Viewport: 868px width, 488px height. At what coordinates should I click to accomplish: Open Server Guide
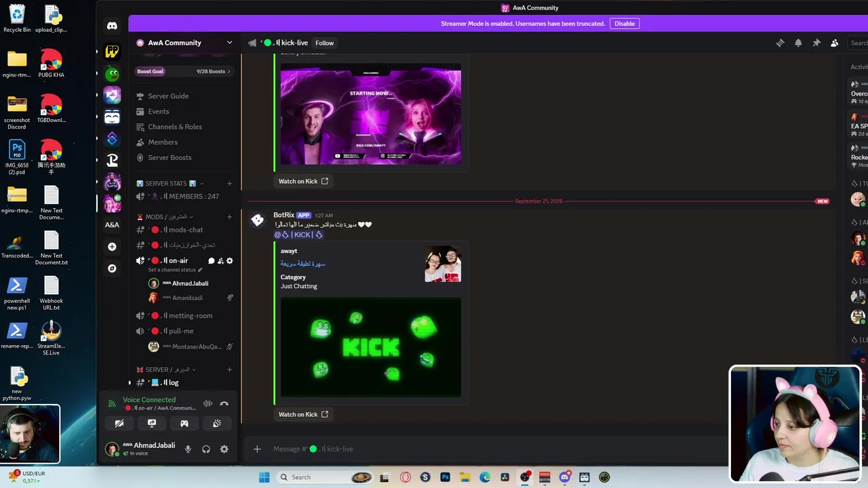(184, 96)
